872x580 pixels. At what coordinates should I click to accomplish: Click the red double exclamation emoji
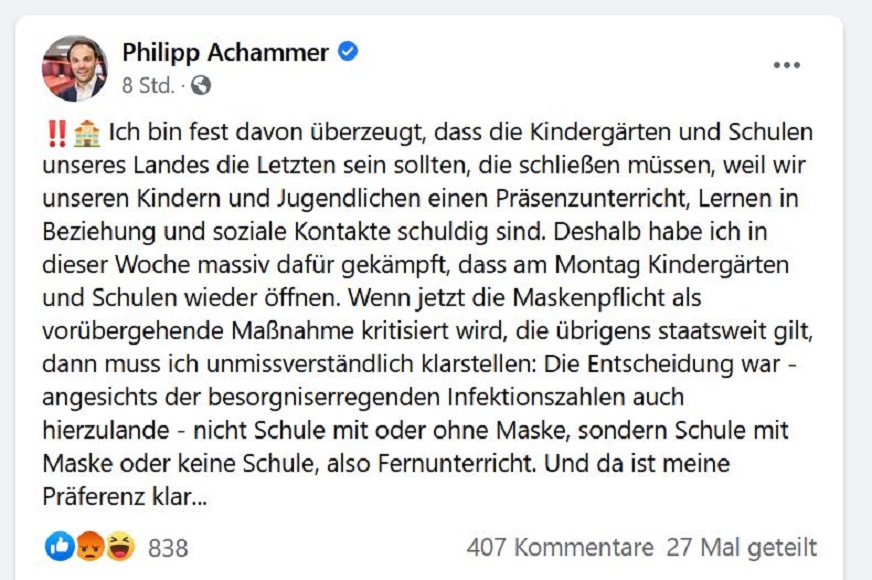[56, 132]
